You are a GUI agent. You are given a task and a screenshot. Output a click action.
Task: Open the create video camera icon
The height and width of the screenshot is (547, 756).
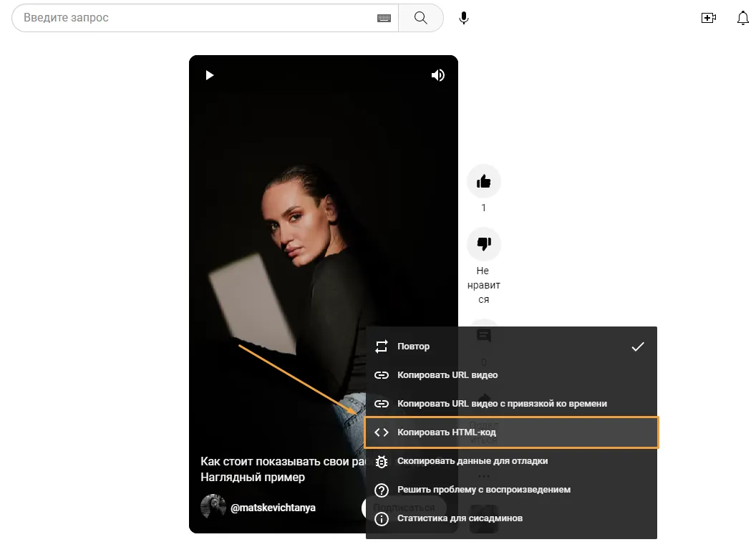[708, 18]
